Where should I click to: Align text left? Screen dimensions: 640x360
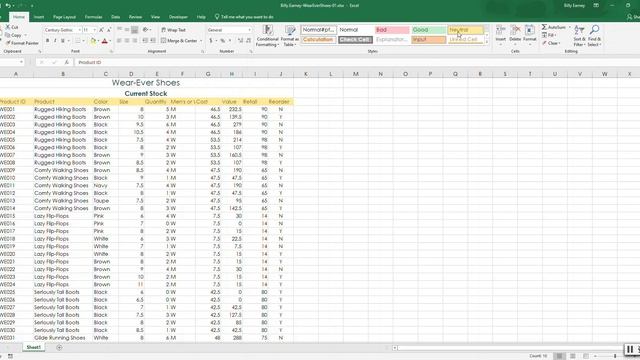(119, 41)
